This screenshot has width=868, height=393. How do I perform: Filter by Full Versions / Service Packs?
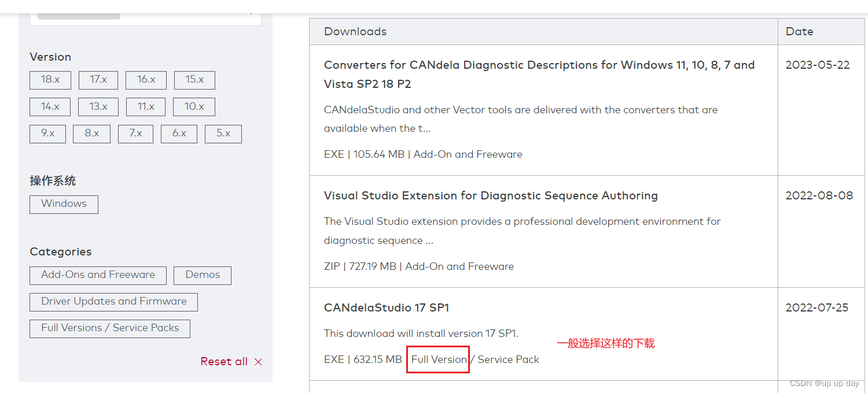coord(110,328)
